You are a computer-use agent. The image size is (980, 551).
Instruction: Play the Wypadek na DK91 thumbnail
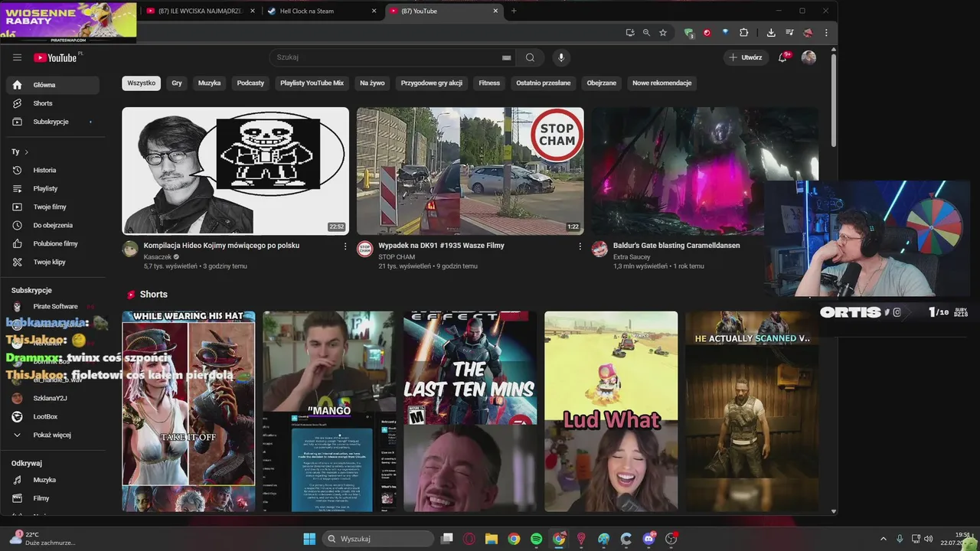click(470, 171)
